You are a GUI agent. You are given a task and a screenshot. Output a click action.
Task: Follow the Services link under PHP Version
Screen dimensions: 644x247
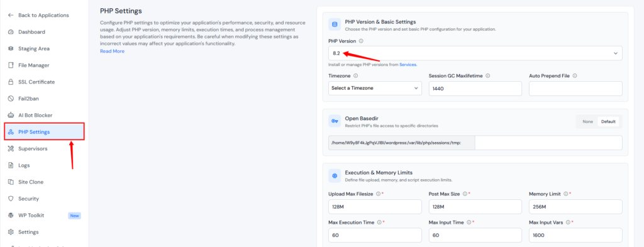(x=408, y=65)
